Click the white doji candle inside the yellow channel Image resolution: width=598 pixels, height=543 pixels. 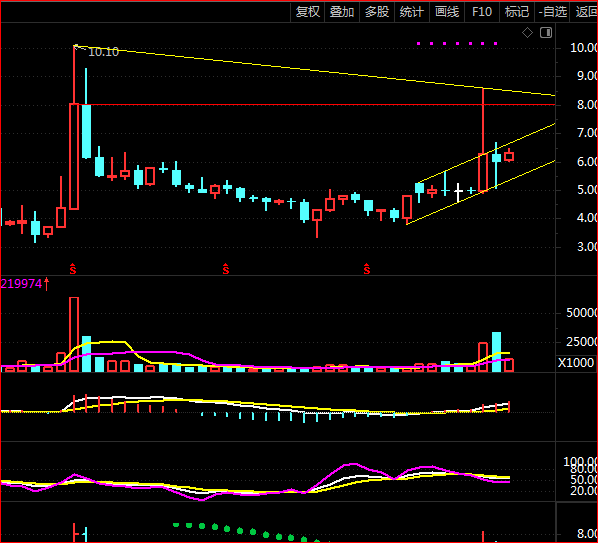458,193
